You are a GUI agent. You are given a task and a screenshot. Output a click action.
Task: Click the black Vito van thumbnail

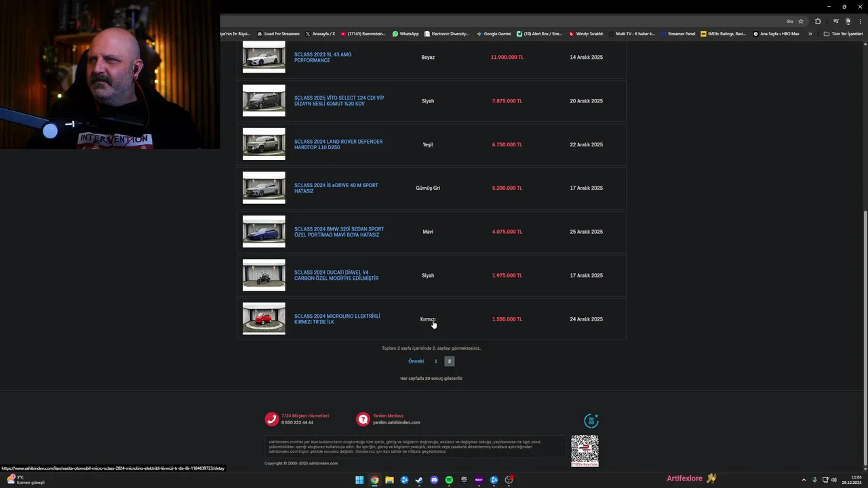click(x=264, y=101)
